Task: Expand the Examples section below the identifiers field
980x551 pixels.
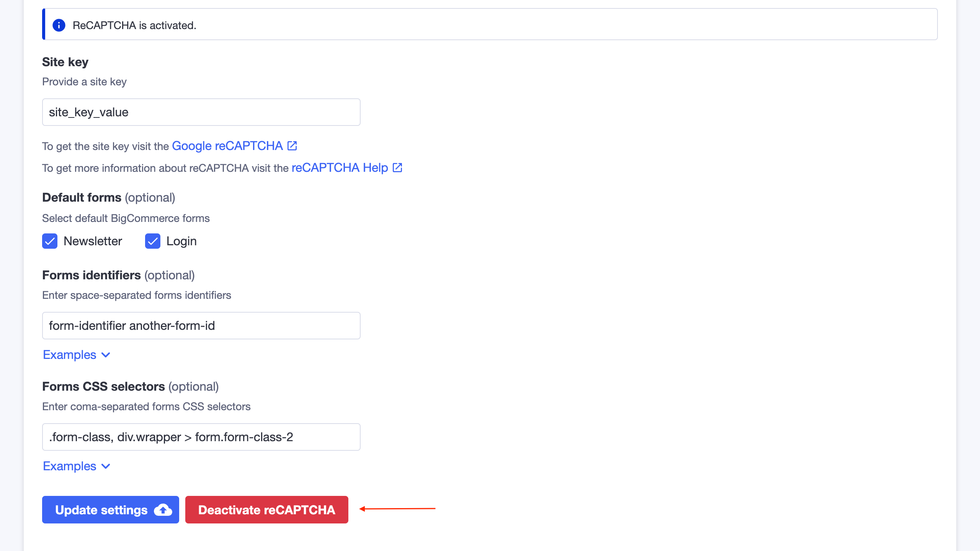Action: point(70,355)
